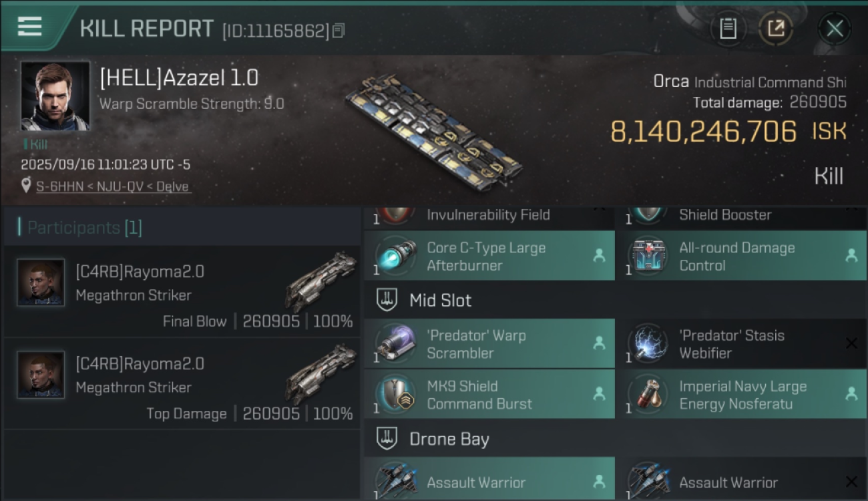Click the 'Predator' Stasis Webifier item

click(x=740, y=344)
